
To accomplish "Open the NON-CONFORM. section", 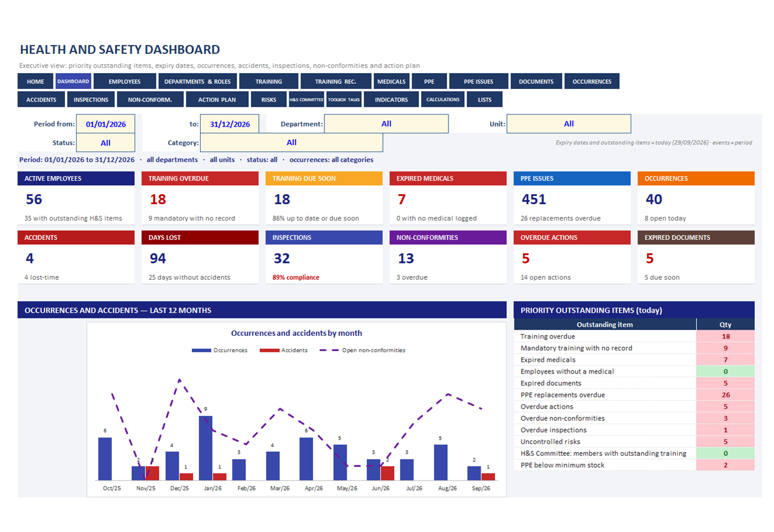I will [150, 99].
